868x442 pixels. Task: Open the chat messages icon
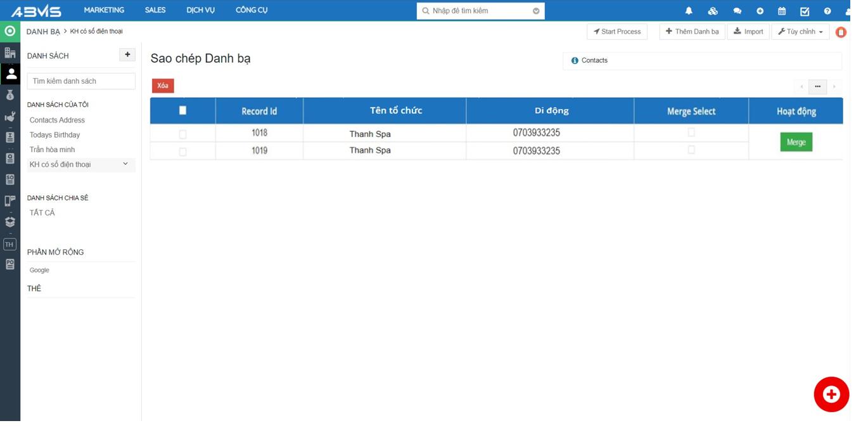click(x=737, y=11)
